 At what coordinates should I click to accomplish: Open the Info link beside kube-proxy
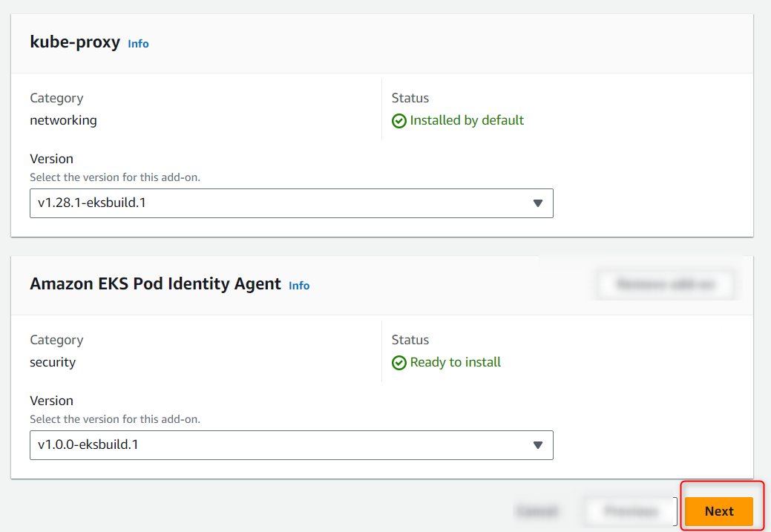tap(138, 44)
